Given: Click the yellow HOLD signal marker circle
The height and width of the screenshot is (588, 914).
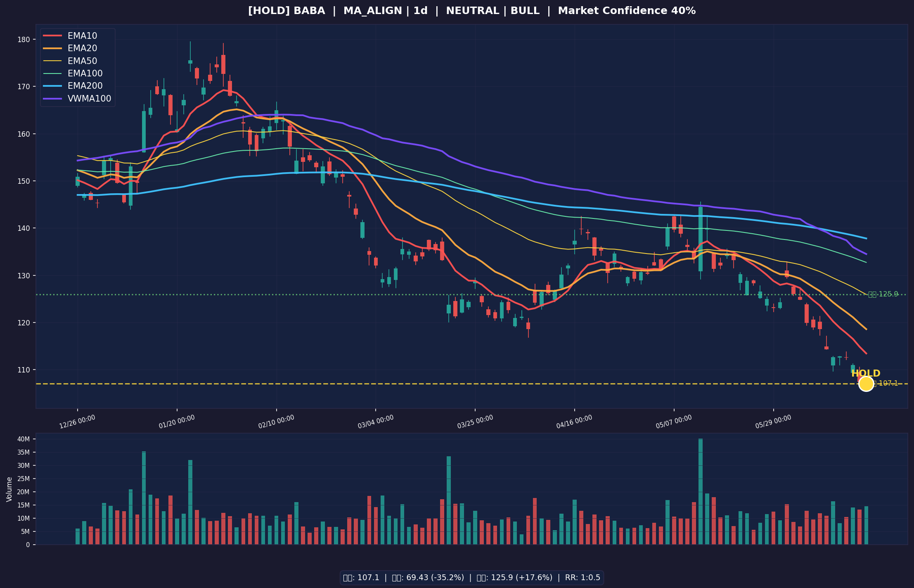Looking at the screenshot, I should [866, 384].
